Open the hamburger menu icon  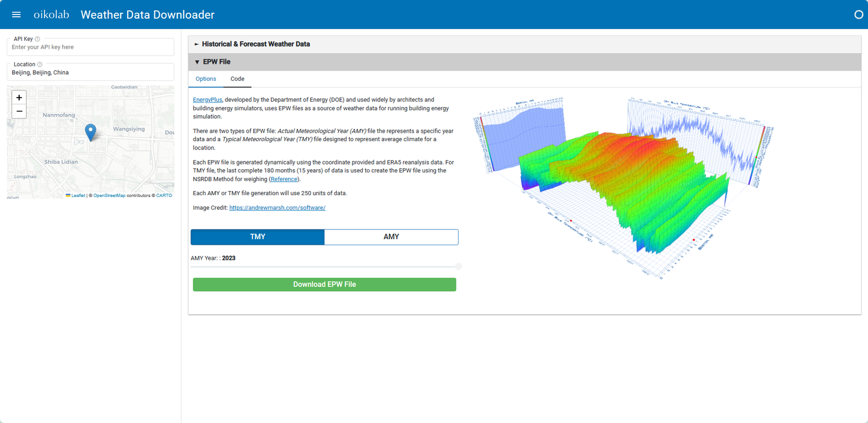tap(16, 14)
